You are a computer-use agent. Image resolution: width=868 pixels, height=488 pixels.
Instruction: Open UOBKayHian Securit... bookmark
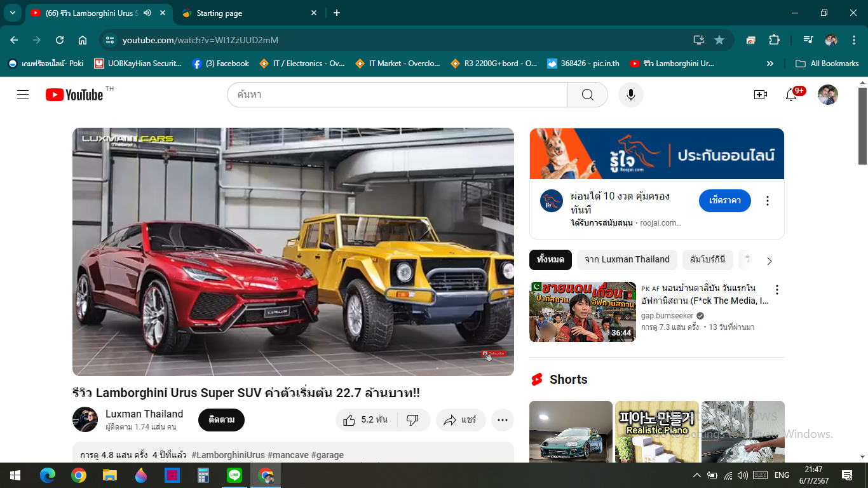(x=138, y=64)
